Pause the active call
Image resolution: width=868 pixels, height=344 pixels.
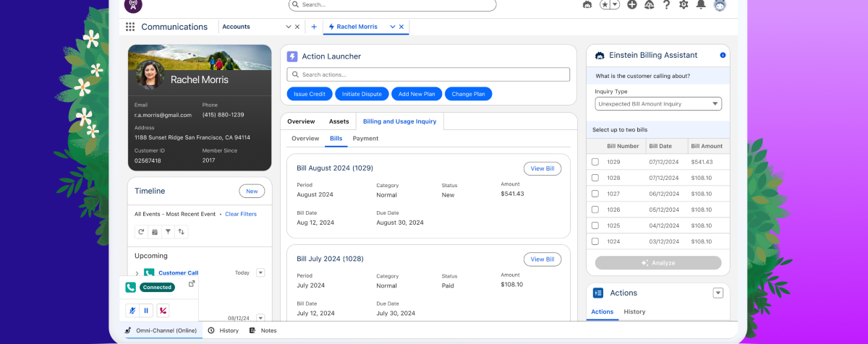[x=146, y=310]
